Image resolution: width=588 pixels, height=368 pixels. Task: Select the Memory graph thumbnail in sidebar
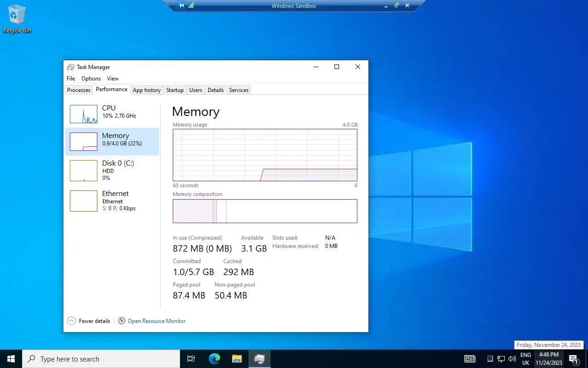click(x=84, y=142)
